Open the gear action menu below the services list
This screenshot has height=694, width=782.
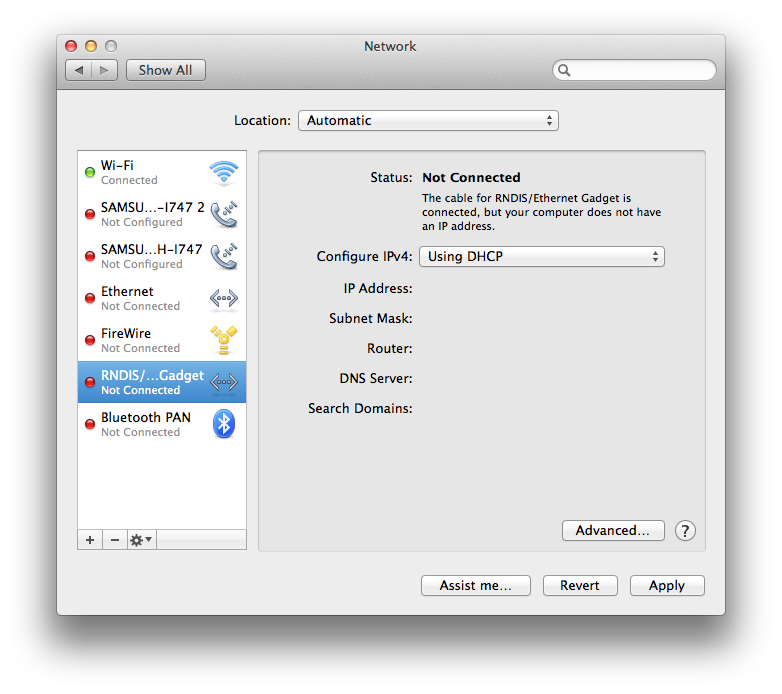[142, 540]
